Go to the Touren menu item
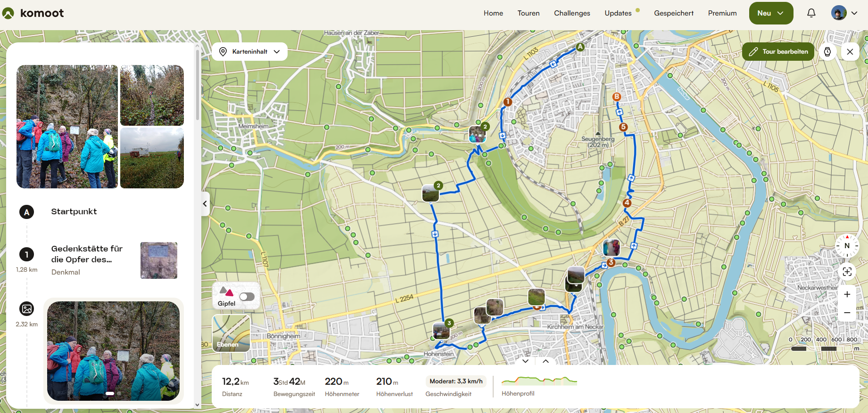The height and width of the screenshot is (413, 868). click(x=529, y=13)
